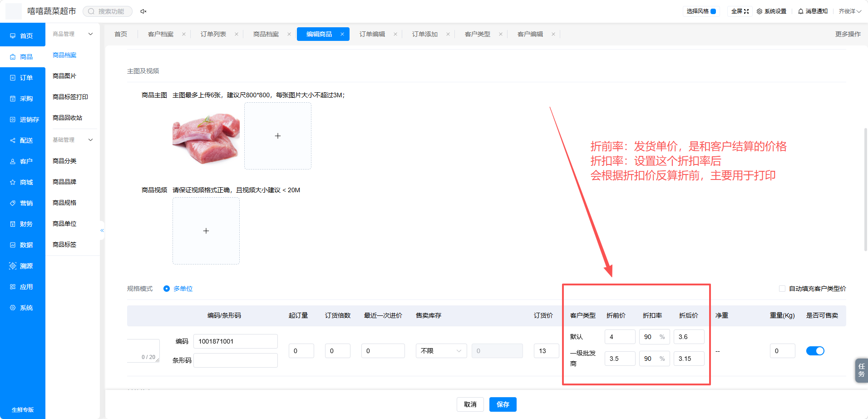Click the 搜索功能 search box
Viewport: 868px width, 419px height.
tap(108, 11)
